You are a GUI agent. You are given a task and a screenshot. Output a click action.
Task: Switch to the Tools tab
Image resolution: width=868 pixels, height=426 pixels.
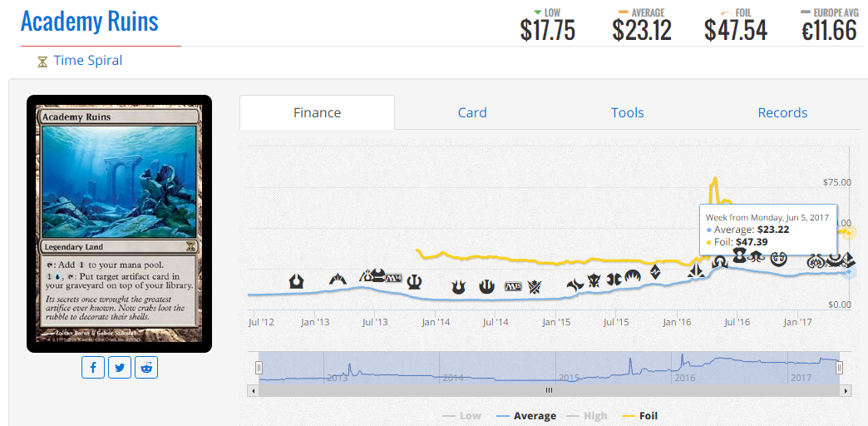pos(627,112)
